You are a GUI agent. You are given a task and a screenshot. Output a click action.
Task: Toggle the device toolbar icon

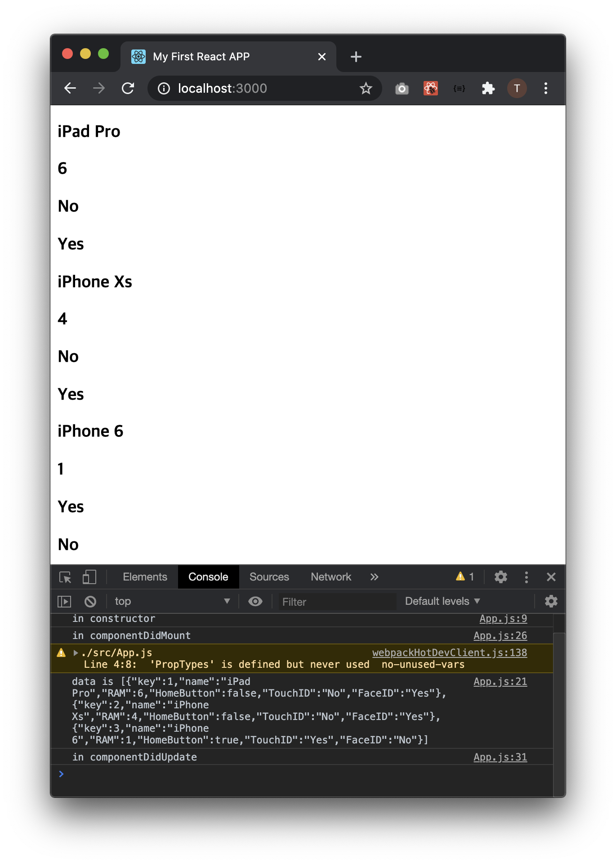(89, 577)
